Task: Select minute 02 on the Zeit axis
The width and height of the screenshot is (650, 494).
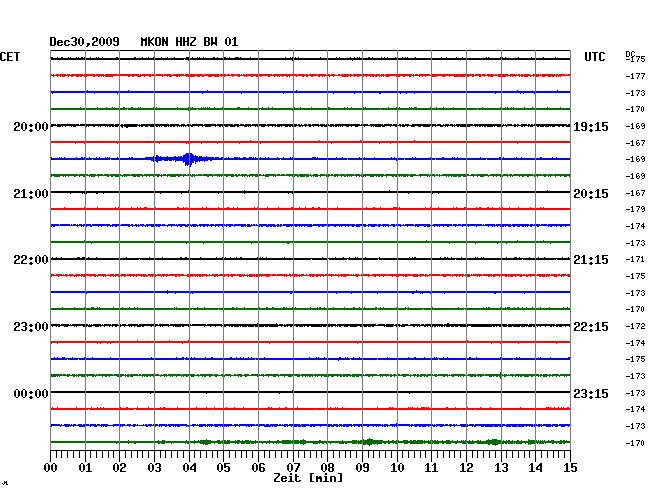Action: coord(119,468)
